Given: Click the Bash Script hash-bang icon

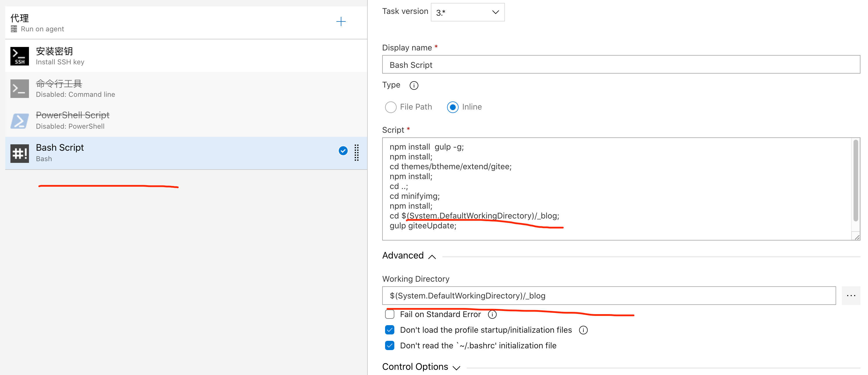Looking at the screenshot, I should (20, 153).
